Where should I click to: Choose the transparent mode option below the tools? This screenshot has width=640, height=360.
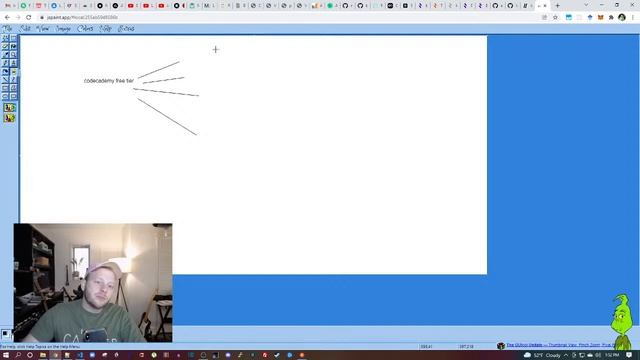[9, 118]
